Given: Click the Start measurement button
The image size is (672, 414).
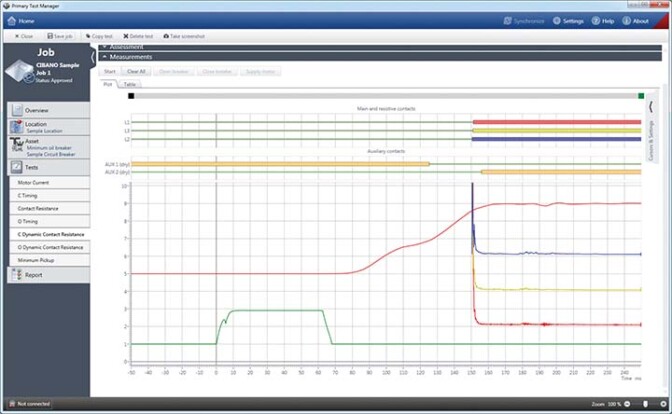Looking at the screenshot, I should click(x=110, y=72).
